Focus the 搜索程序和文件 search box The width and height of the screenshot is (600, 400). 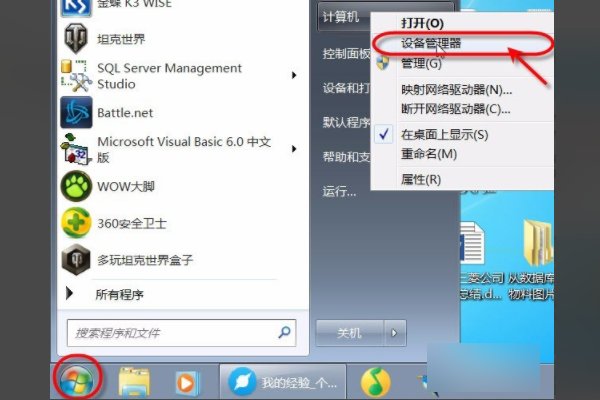tap(181, 333)
